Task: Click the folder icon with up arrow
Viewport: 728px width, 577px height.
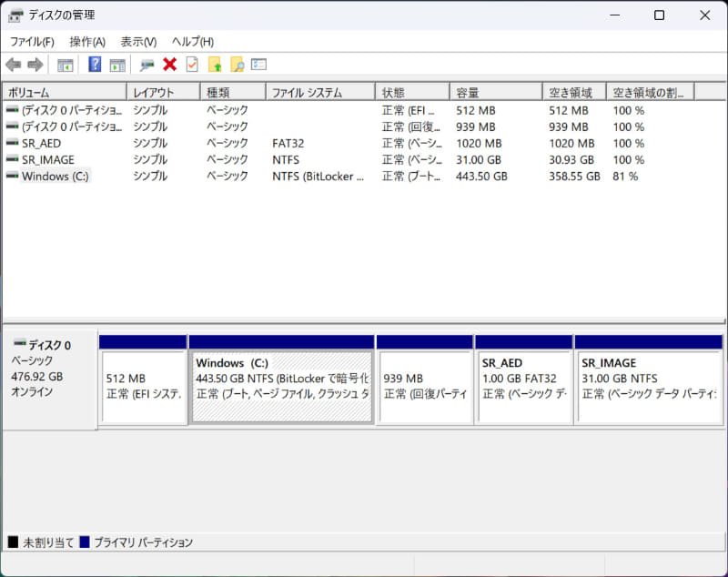Action: tap(216, 64)
